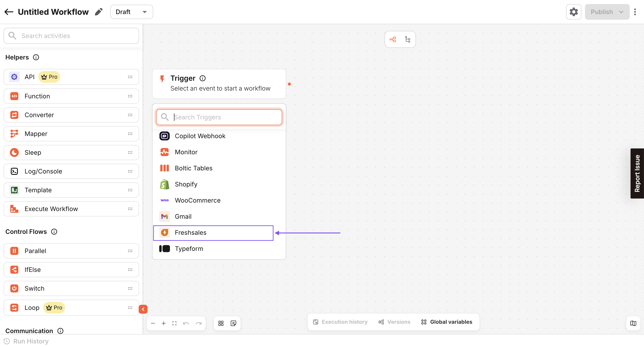Grab the Loop drag handle dots
The width and height of the screenshot is (644, 347).
pos(130,307)
